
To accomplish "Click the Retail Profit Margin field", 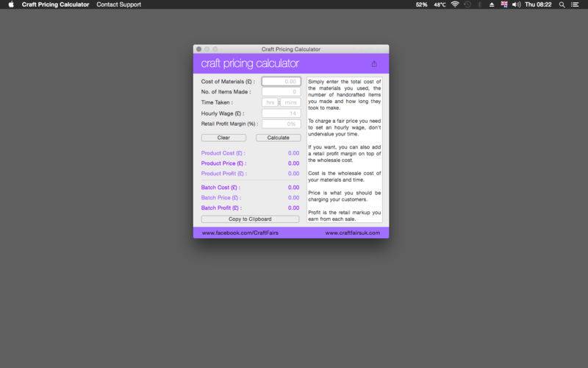I will tap(281, 124).
